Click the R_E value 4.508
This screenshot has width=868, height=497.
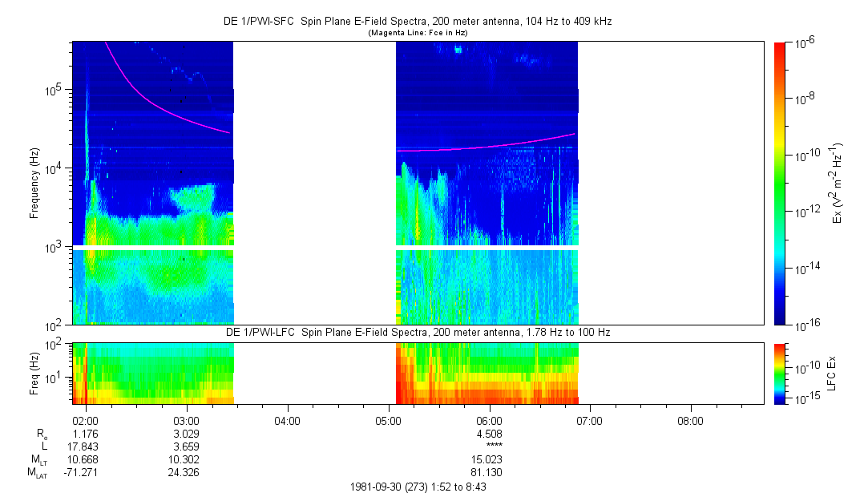[489, 434]
